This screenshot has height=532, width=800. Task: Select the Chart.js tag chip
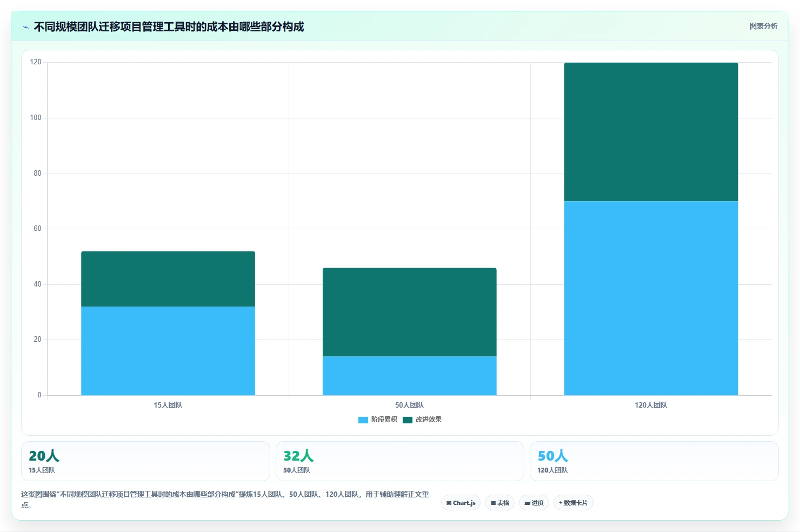click(x=461, y=503)
